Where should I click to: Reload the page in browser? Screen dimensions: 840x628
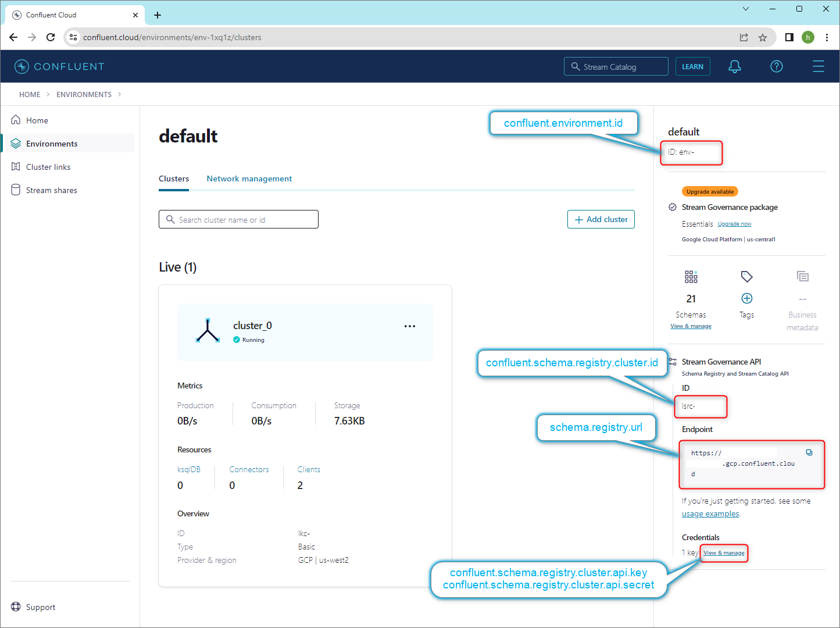click(x=51, y=37)
